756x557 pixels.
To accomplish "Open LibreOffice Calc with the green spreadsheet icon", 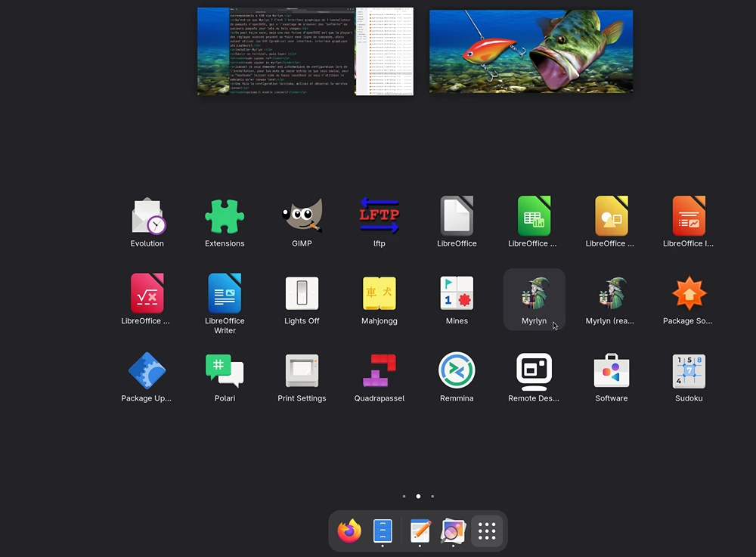I will coord(534,222).
